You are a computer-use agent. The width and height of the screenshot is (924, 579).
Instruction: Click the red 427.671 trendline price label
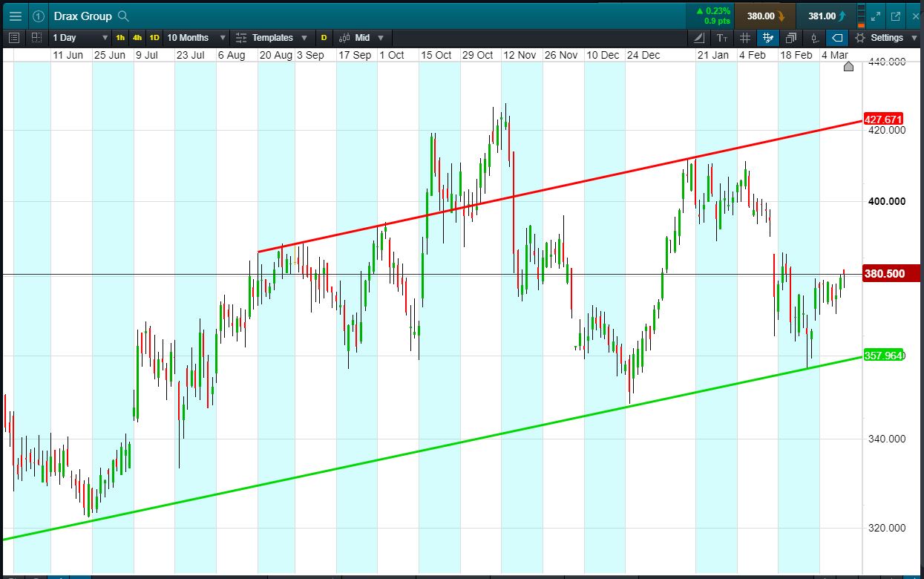pos(883,120)
